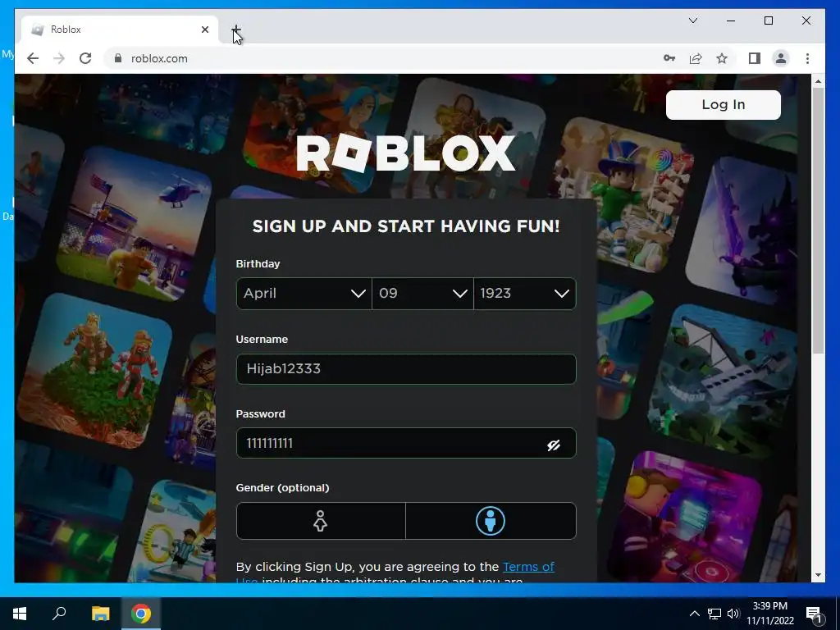Focus the Password input field
The image size is (840, 630).
tap(406, 443)
